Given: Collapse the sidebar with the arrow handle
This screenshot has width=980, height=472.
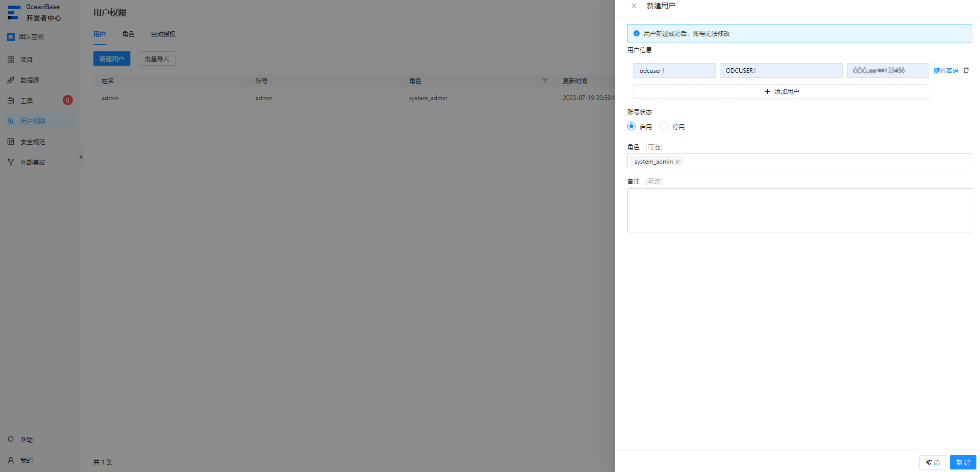Looking at the screenshot, I should (81, 157).
